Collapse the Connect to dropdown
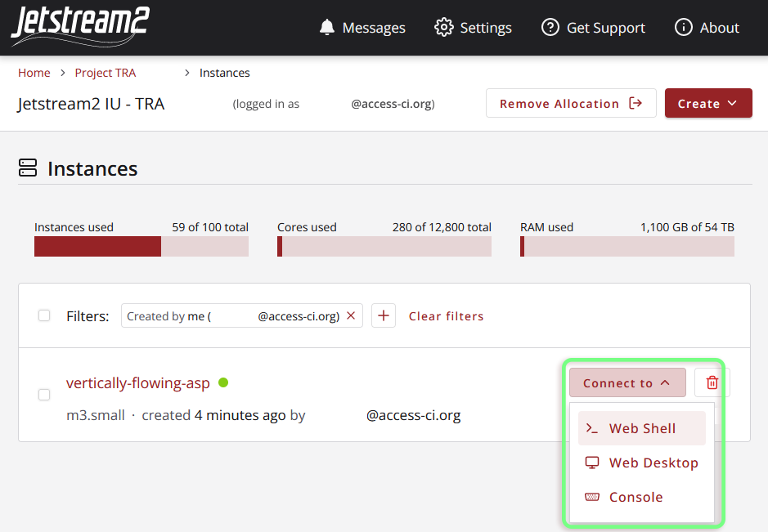Screen dimensions: 768x532 pyautogui.click(x=627, y=382)
